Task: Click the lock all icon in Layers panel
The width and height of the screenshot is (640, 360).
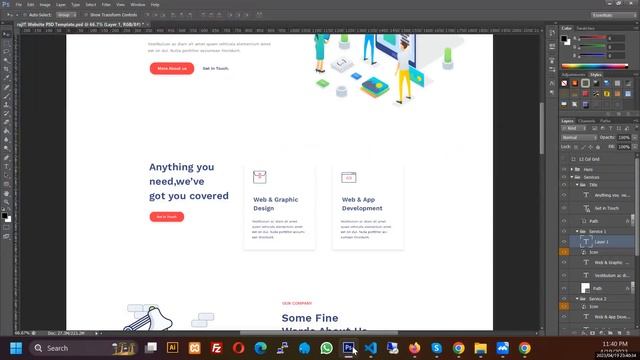Action: point(598,147)
